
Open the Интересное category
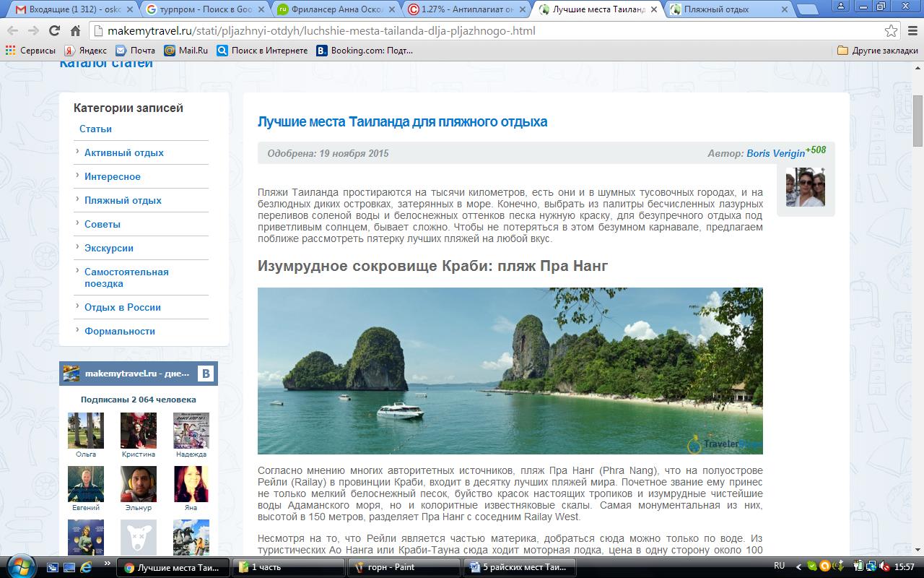tap(113, 176)
